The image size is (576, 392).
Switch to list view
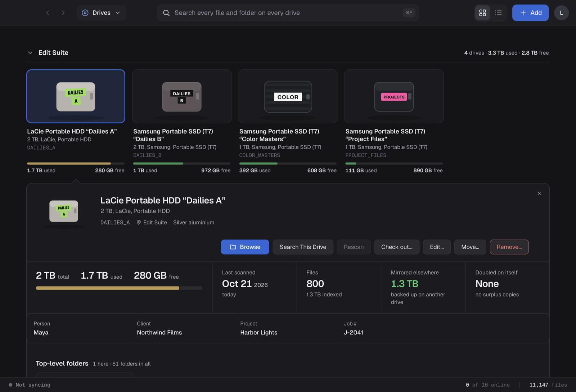point(498,13)
